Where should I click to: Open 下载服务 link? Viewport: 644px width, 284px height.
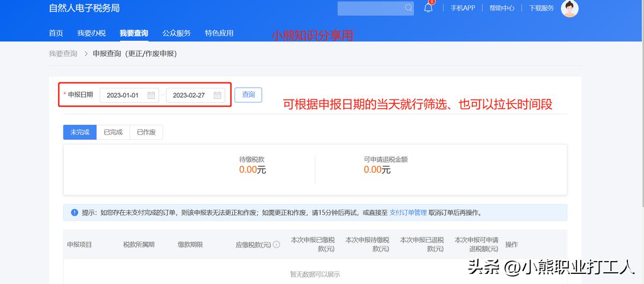(541, 8)
